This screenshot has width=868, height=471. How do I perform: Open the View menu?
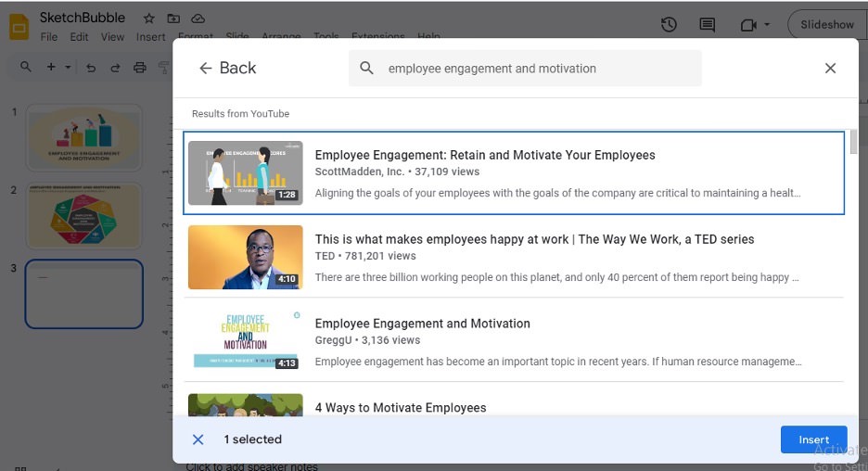pyautogui.click(x=112, y=36)
